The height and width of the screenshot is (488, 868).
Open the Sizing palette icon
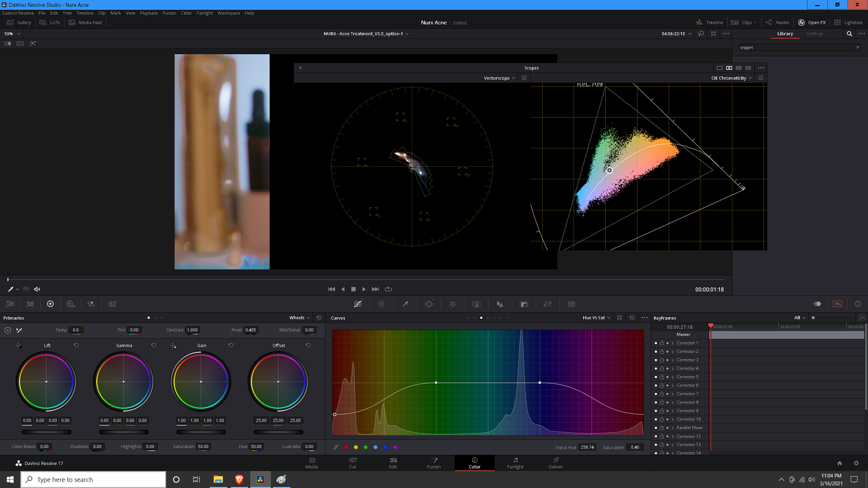(x=548, y=304)
